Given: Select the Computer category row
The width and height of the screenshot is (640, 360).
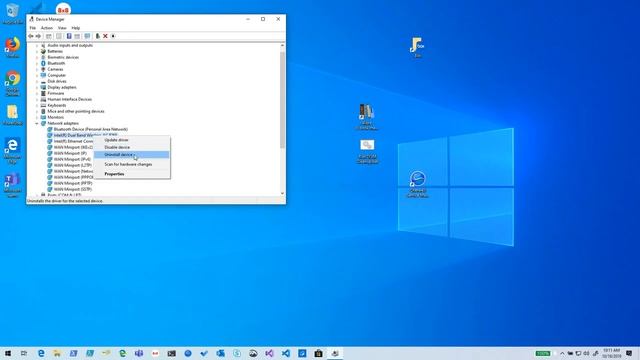Looking at the screenshot, I should pyautogui.click(x=53, y=76).
